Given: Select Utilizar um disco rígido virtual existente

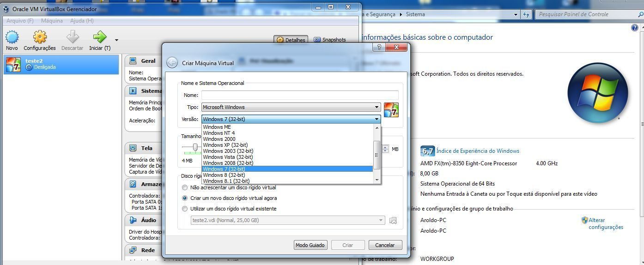Looking at the screenshot, I should pos(229,209).
